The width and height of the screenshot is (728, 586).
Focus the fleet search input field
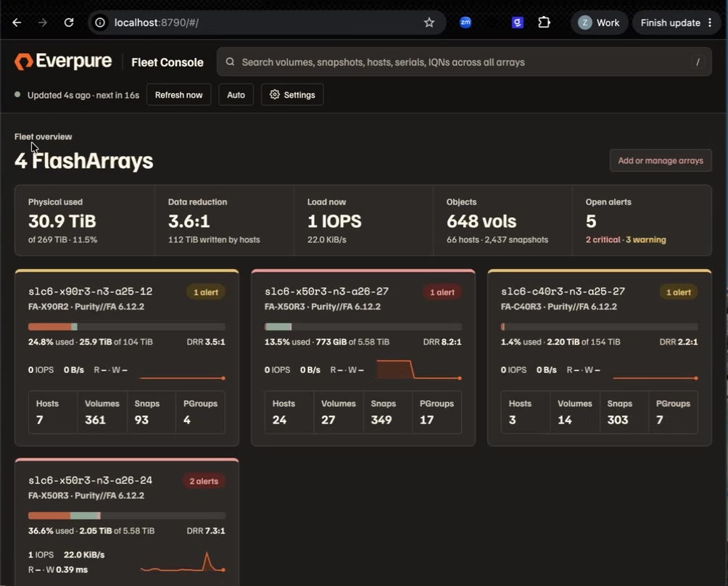point(464,62)
